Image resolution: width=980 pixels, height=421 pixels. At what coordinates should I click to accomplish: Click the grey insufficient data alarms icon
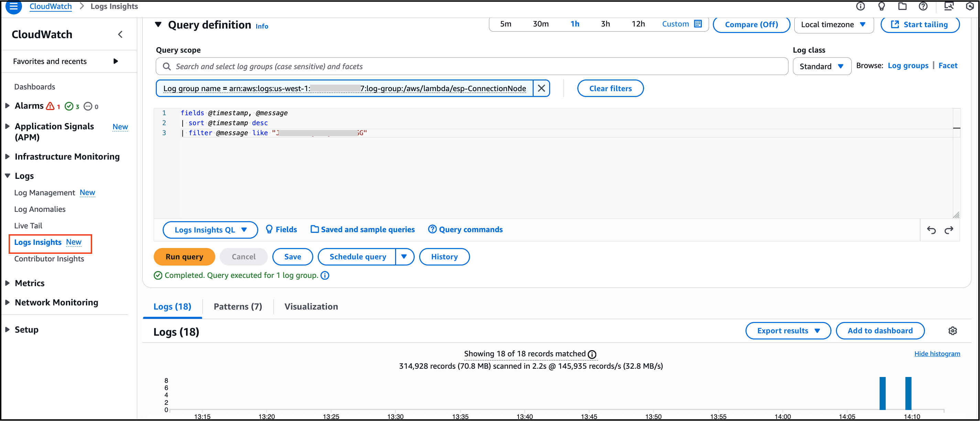88,106
